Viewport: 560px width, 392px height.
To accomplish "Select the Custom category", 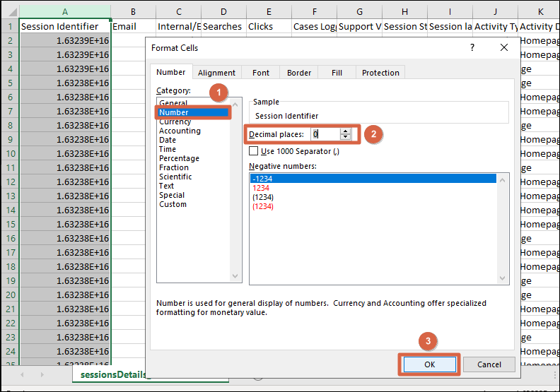I will coord(173,204).
